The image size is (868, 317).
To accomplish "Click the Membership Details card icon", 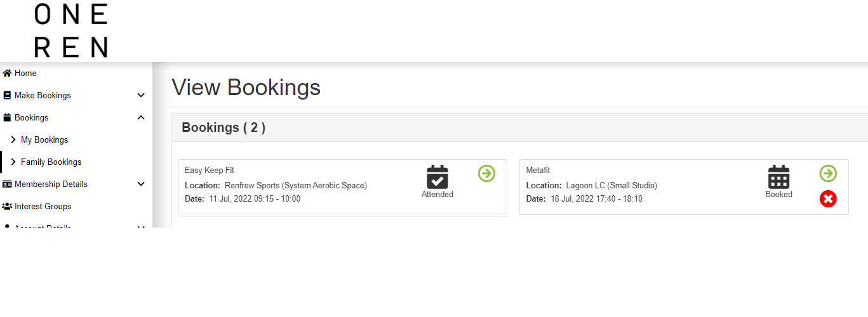I will pyautogui.click(x=7, y=184).
